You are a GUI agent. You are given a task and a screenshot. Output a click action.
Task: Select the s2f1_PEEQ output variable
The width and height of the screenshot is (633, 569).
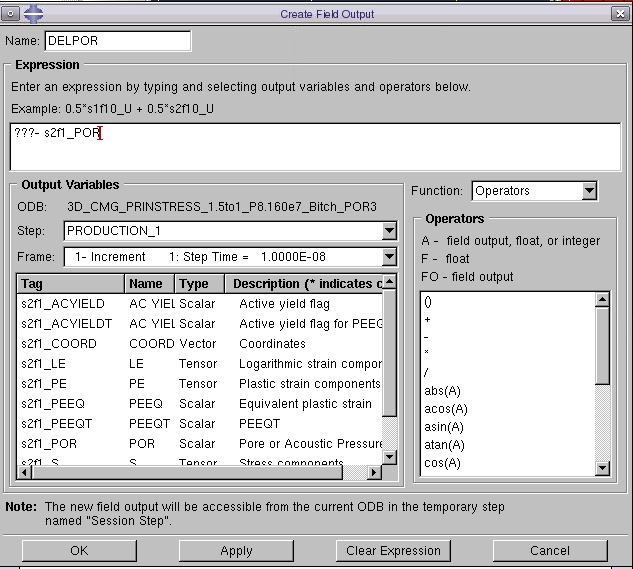click(x=200, y=403)
